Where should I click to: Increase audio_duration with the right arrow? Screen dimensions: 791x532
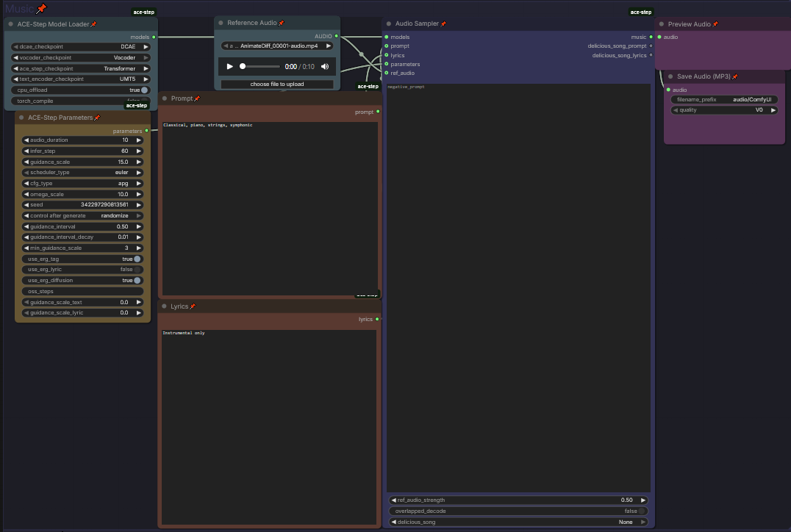pos(140,140)
